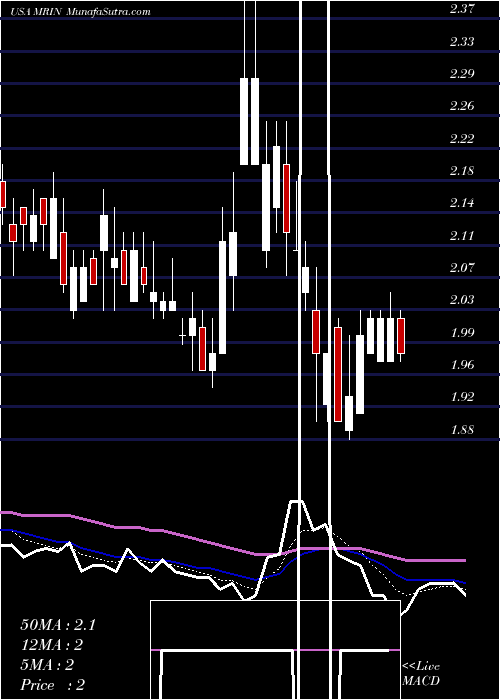The image size is (500, 700).
Task: Click the 2.22 price axis label
Action: [x=462, y=138]
